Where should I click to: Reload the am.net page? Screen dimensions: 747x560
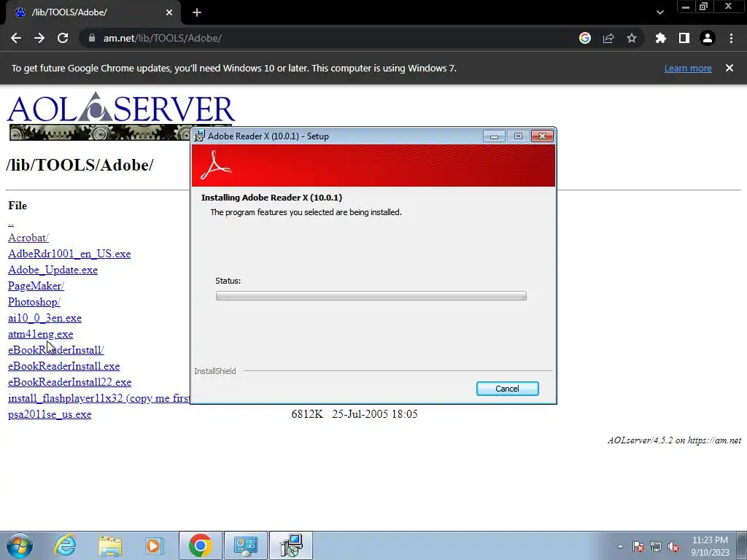coord(63,38)
